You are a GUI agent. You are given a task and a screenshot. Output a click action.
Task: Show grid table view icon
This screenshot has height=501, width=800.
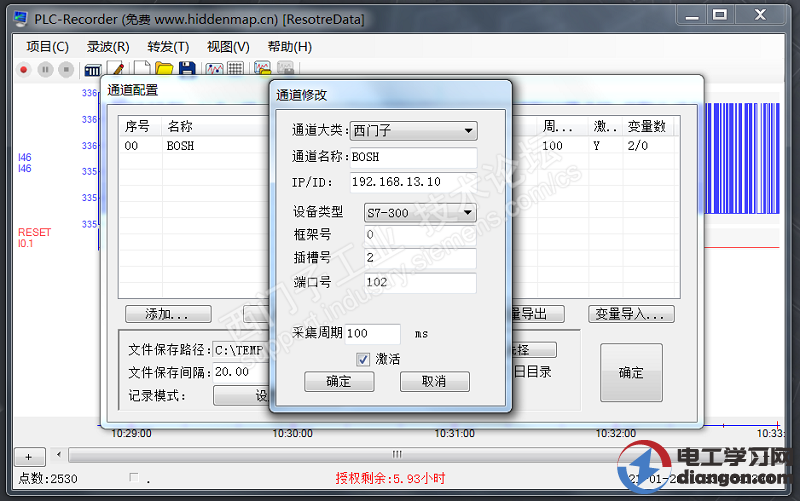[x=235, y=68]
